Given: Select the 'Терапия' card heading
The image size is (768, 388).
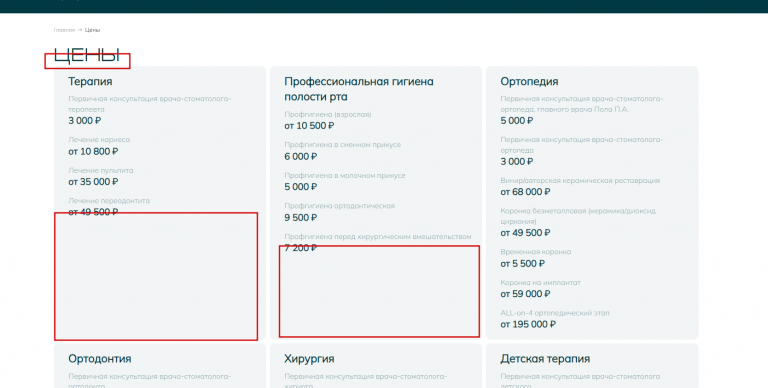Looking at the screenshot, I should 90,81.
